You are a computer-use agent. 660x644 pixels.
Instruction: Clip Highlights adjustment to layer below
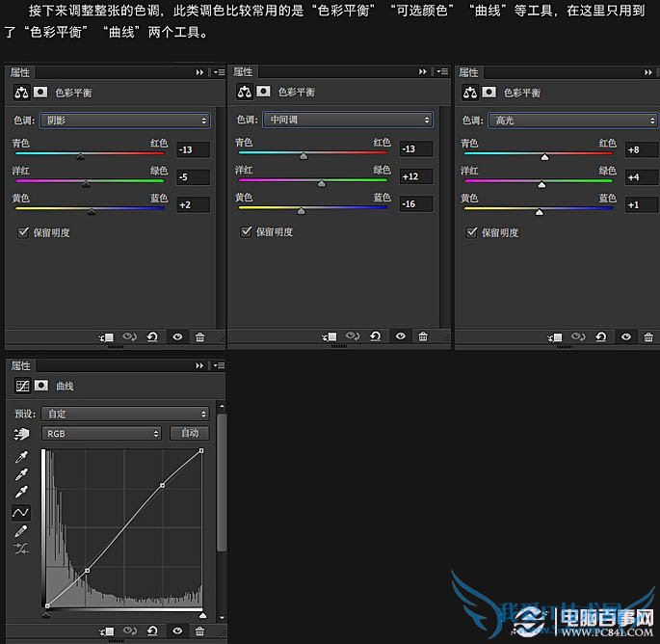coord(555,337)
